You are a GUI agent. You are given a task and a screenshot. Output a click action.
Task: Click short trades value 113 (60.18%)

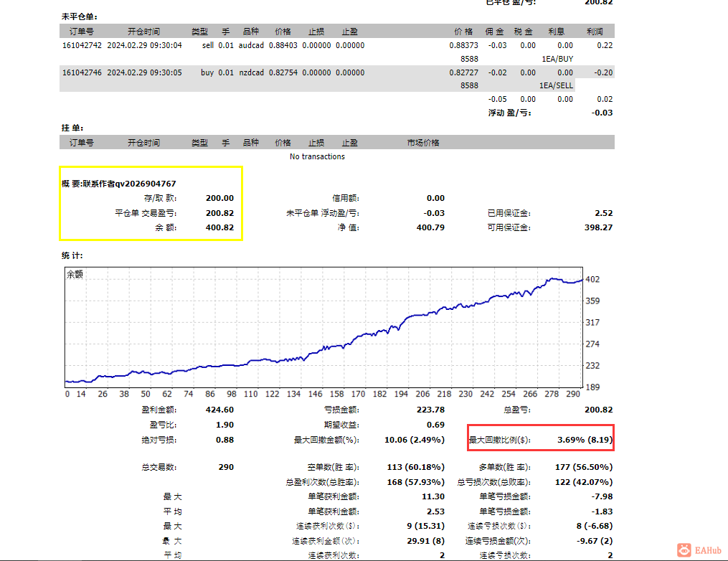[x=416, y=467]
